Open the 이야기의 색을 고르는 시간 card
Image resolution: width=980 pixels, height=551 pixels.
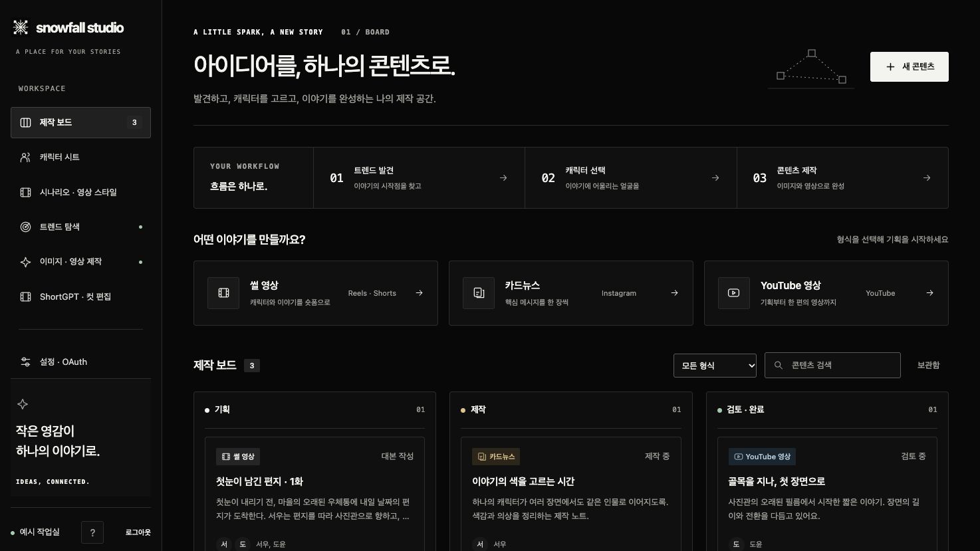[570, 494]
